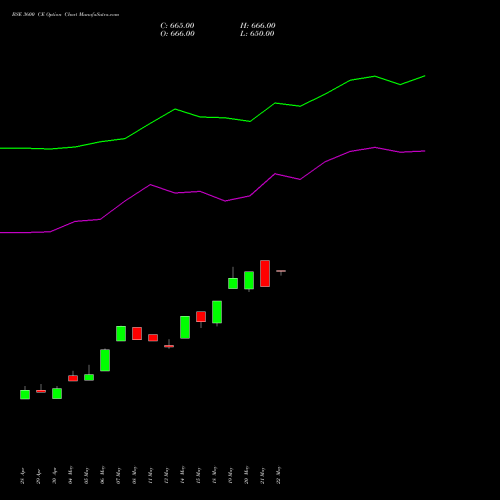
Task: Click the small red candle for 29 Apr
Action: point(41,391)
